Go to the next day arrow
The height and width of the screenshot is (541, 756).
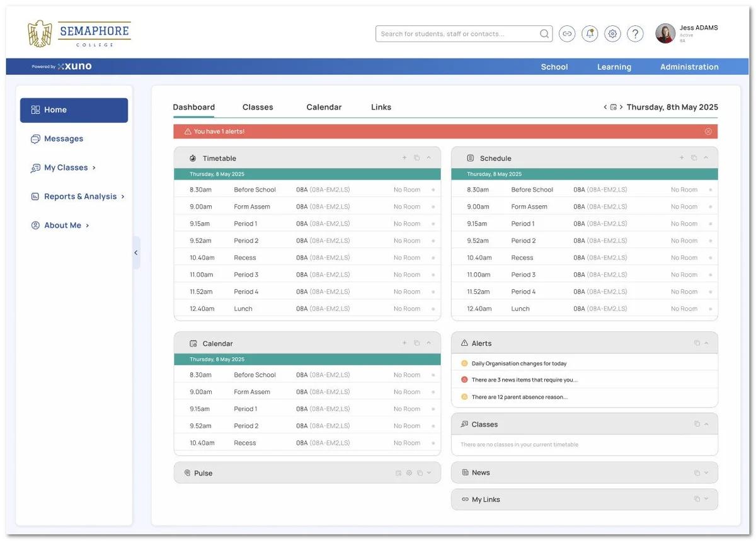(x=621, y=108)
